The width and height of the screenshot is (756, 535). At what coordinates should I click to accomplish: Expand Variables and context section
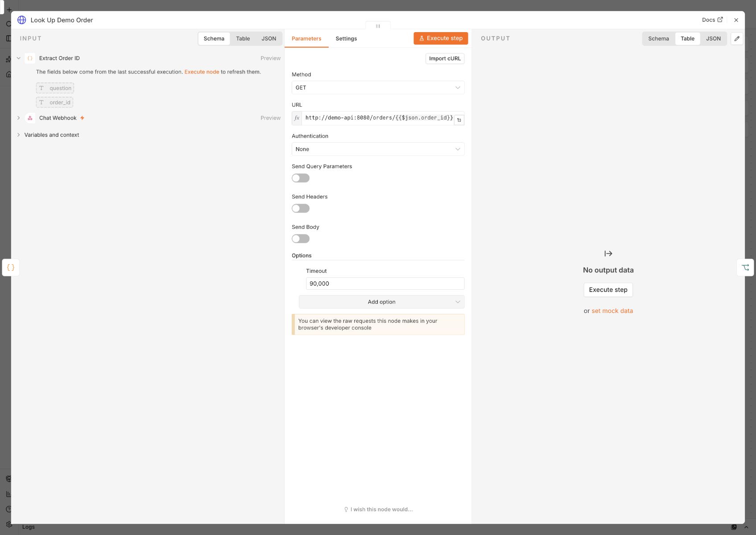(52, 135)
